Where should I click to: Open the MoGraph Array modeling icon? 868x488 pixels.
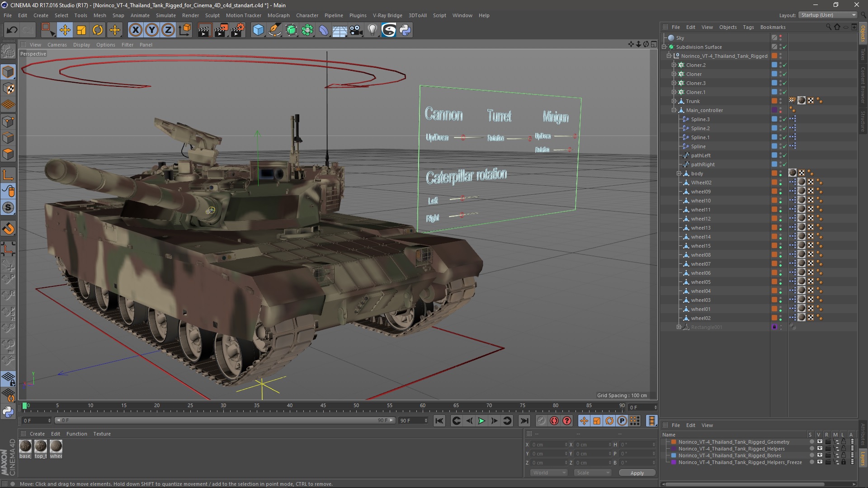point(307,30)
